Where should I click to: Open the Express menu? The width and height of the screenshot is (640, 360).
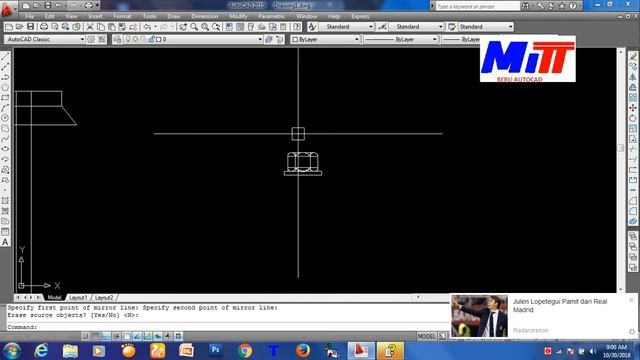[x=360, y=16]
